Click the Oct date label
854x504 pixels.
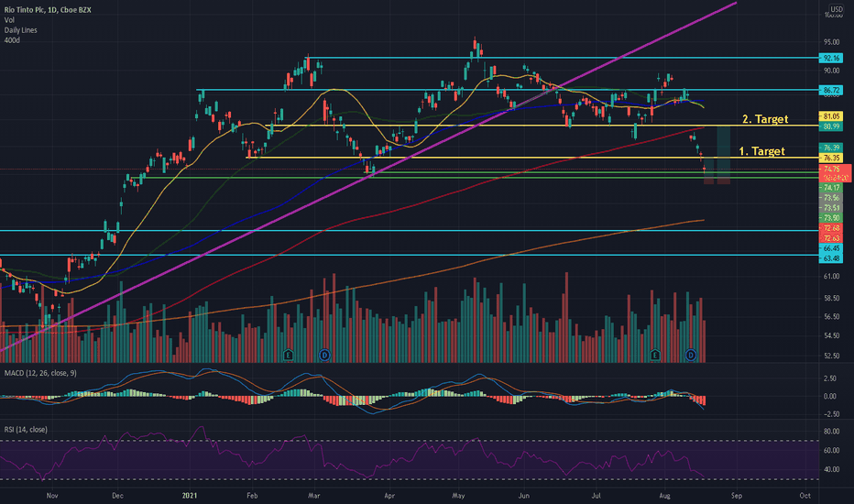tap(805, 496)
